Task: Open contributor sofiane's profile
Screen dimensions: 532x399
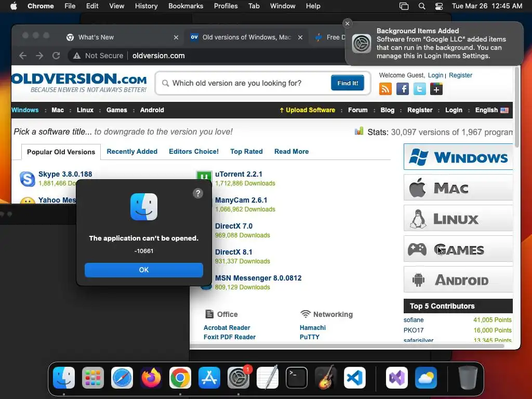Action: click(x=414, y=320)
